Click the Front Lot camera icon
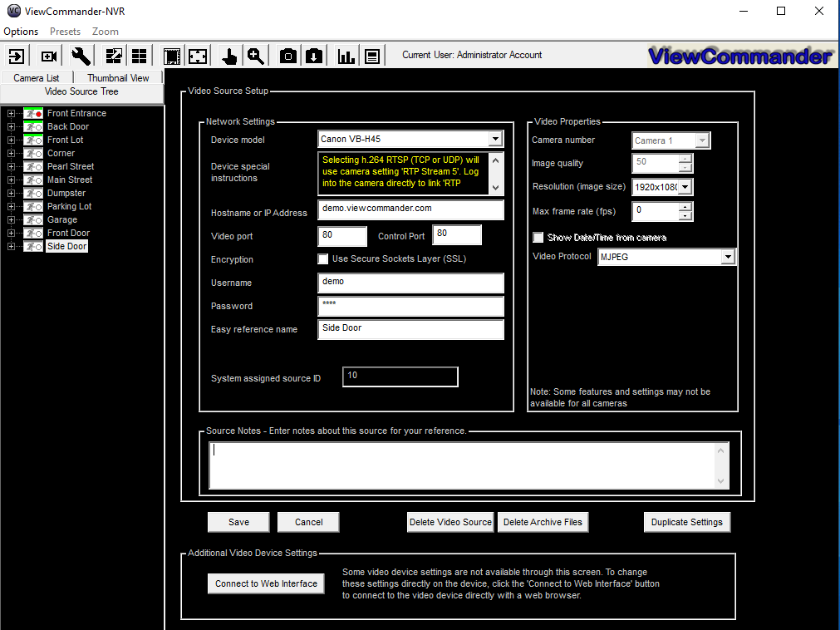 (x=33, y=140)
